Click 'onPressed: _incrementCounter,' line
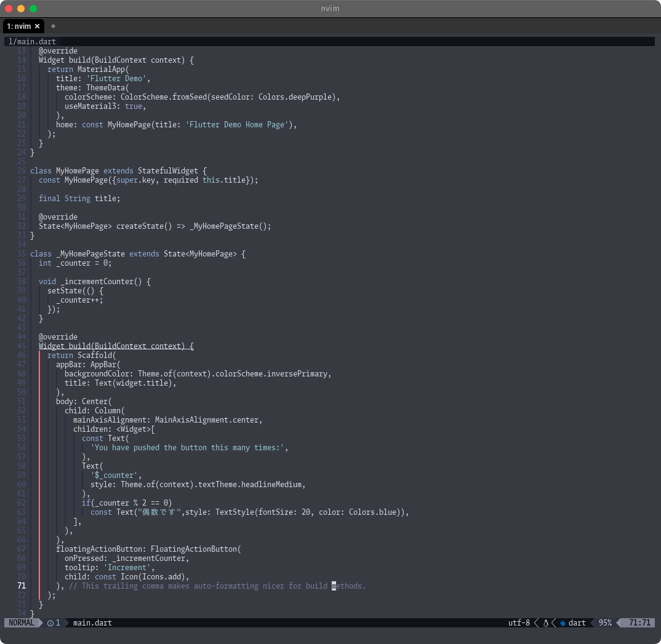 (x=127, y=558)
